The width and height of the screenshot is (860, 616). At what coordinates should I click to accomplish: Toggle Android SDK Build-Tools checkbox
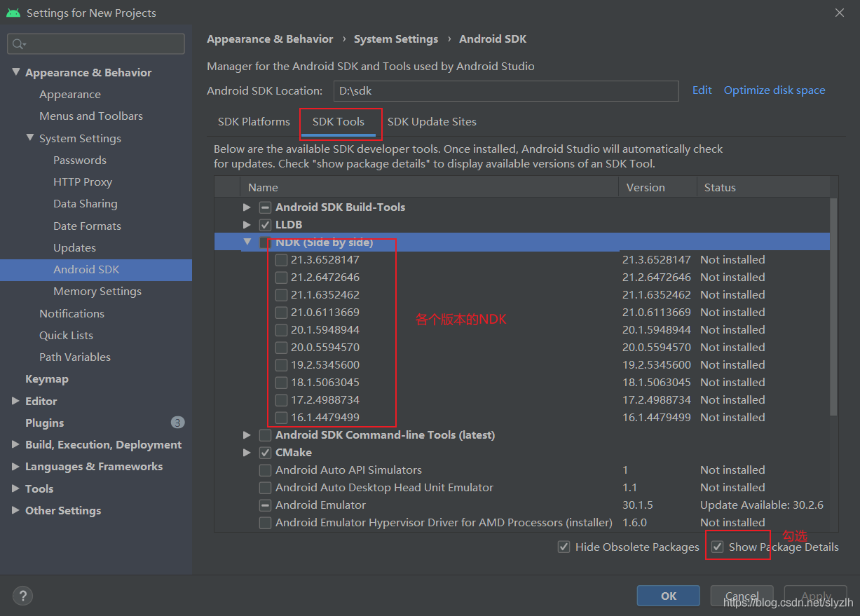pyautogui.click(x=265, y=207)
